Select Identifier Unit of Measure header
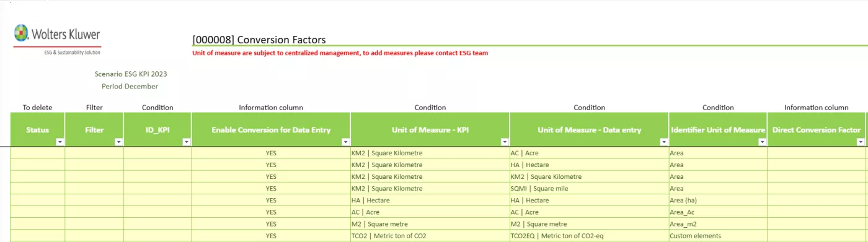Viewport: 868px width, 242px height. click(x=718, y=130)
